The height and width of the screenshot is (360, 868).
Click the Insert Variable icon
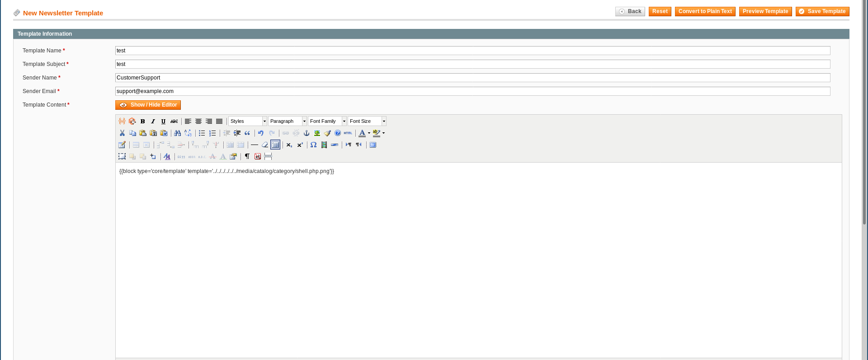pos(122,122)
